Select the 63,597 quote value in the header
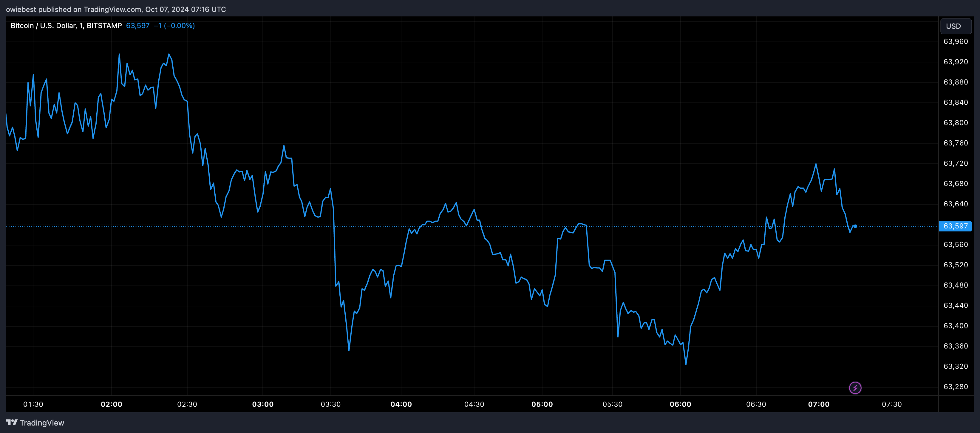980x433 pixels. (138, 25)
